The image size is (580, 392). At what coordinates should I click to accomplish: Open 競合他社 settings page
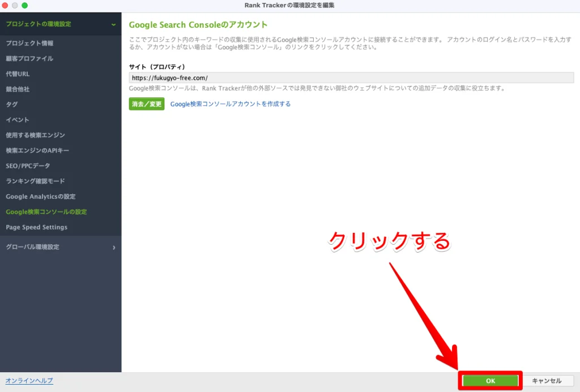pos(18,89)
